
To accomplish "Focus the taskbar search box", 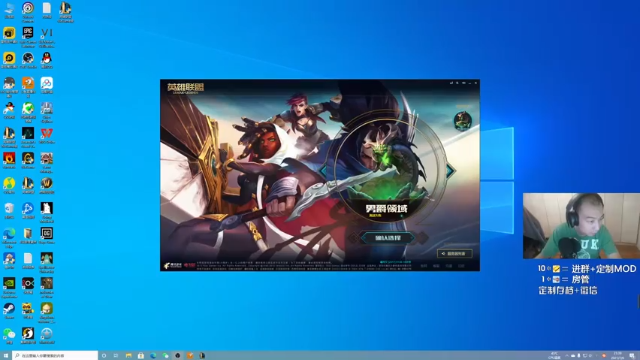I will click(55, 356).
